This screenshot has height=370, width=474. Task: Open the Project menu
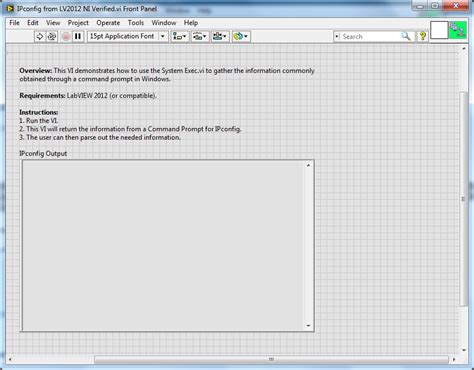coord(78,23)
